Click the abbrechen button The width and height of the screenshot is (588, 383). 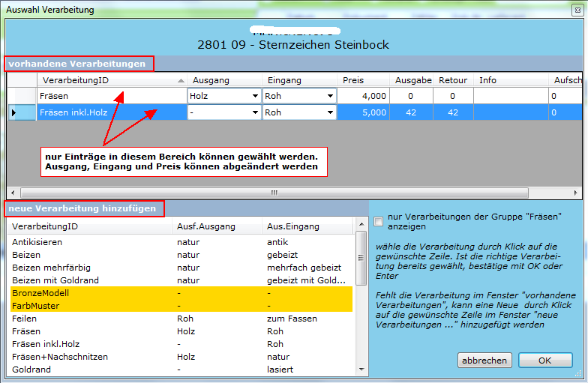(x=484, y=361)
